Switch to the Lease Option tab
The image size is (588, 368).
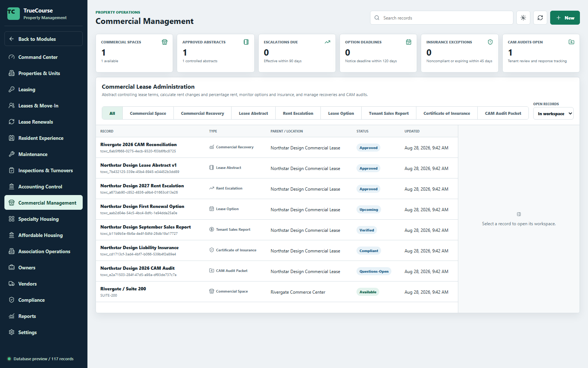(341, 113)
